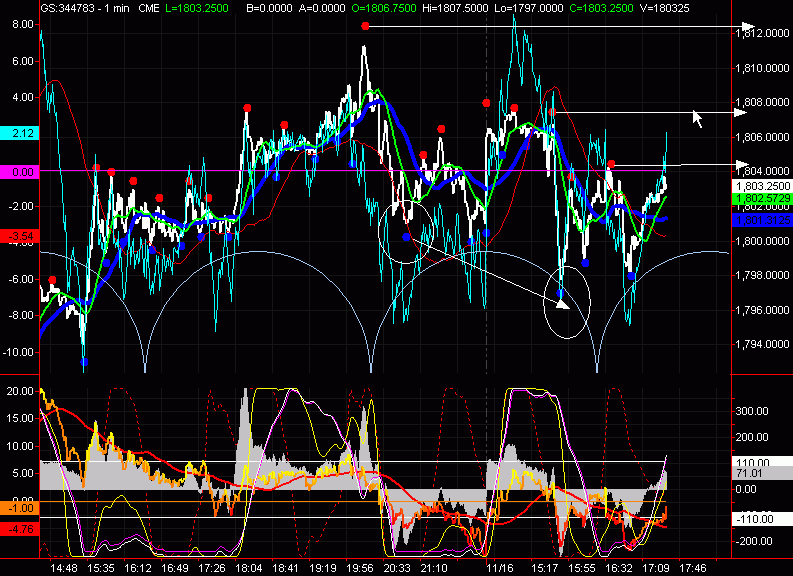Select the green 1,802.5729 average tag

click(762, 199)
